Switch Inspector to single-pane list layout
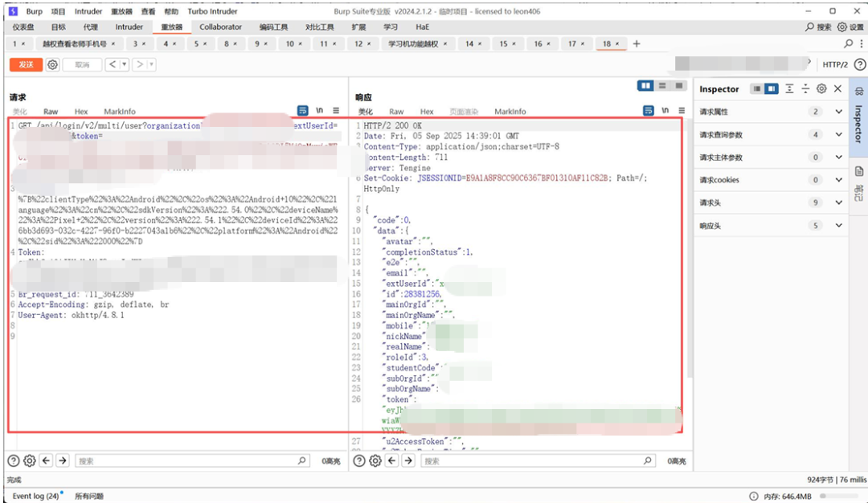 (x=757, y=88)
